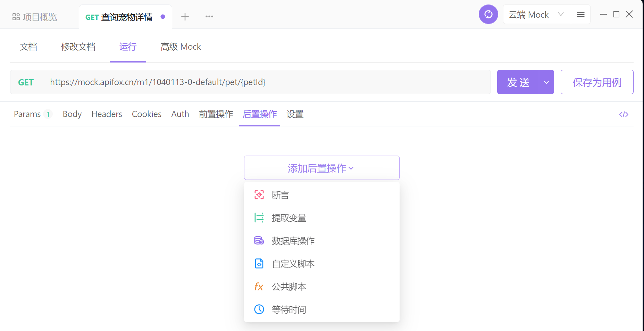Expand the 发送 button dropdown arrow
This screenshot has height=331, width=644.
pyautogui.click(x=546, y=82)
